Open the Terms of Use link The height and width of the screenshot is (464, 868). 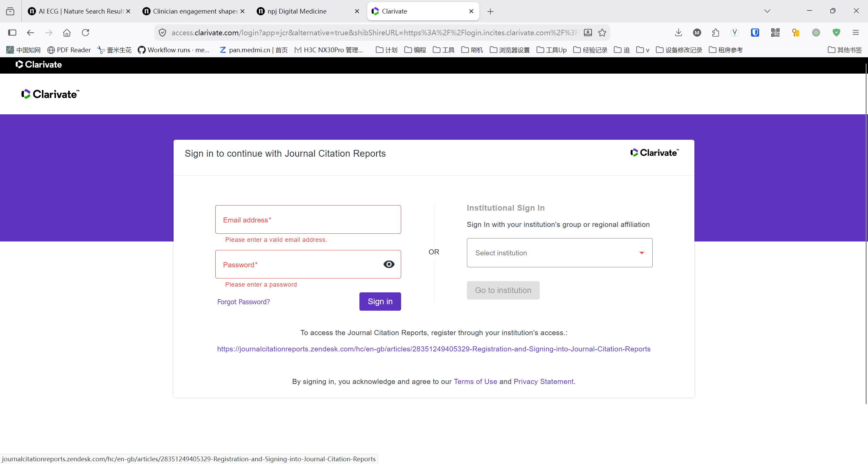tap(475, 382)
